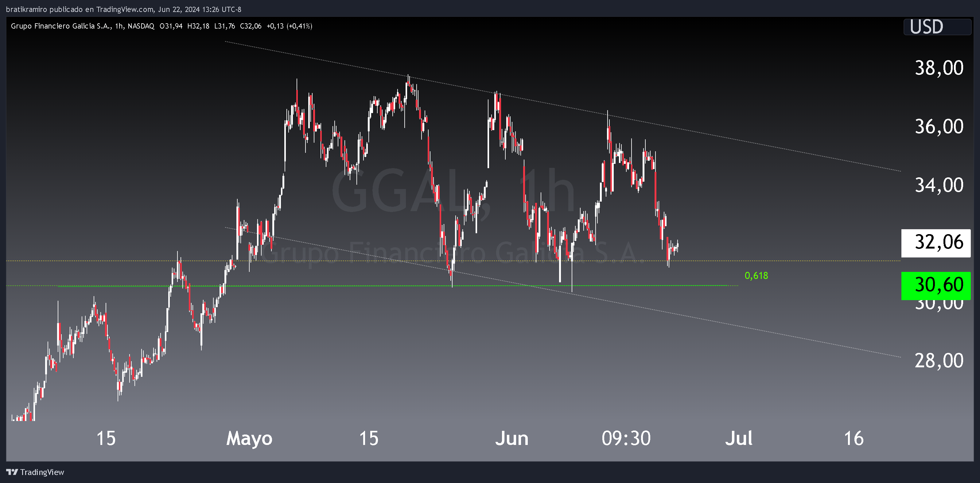Open the USD currency selector
The image size is (980, 483).
coord(937,27)
